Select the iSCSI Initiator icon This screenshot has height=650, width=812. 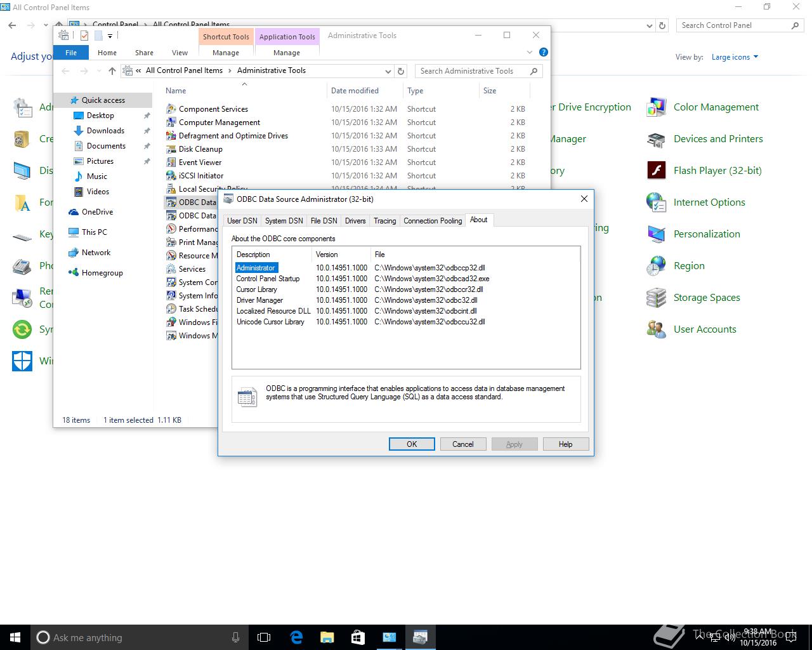pos(171,175)
